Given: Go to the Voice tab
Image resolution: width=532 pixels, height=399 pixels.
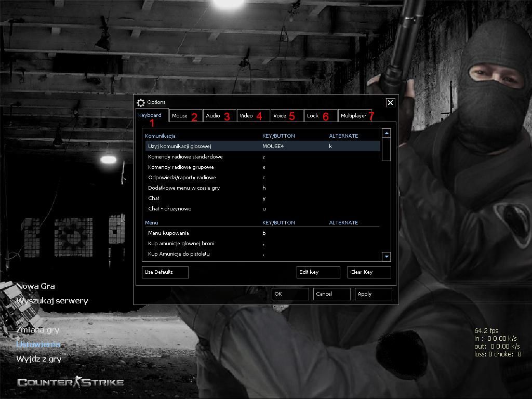Looking at the screenshot, I should (287, 116).
